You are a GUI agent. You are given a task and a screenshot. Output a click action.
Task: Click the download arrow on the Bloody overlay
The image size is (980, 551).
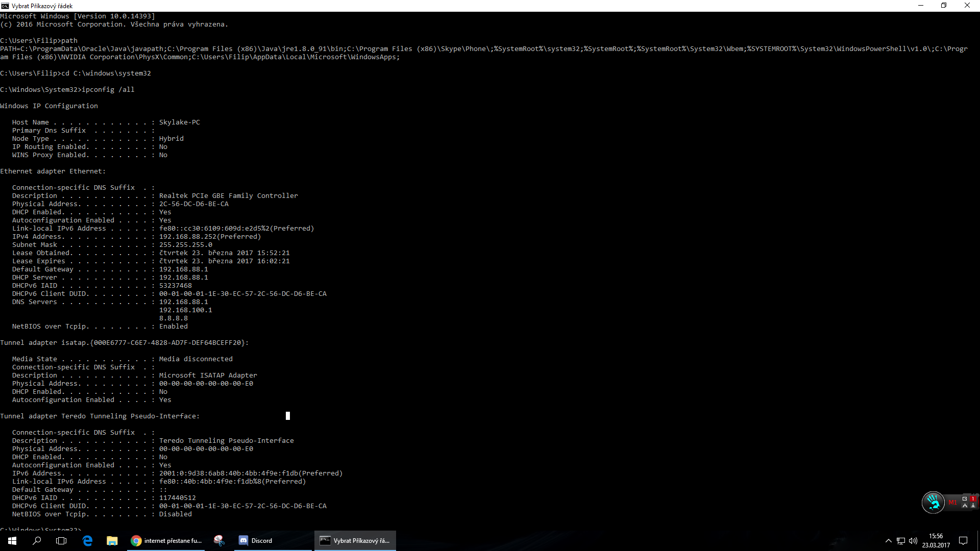click(x=973, y=506)
